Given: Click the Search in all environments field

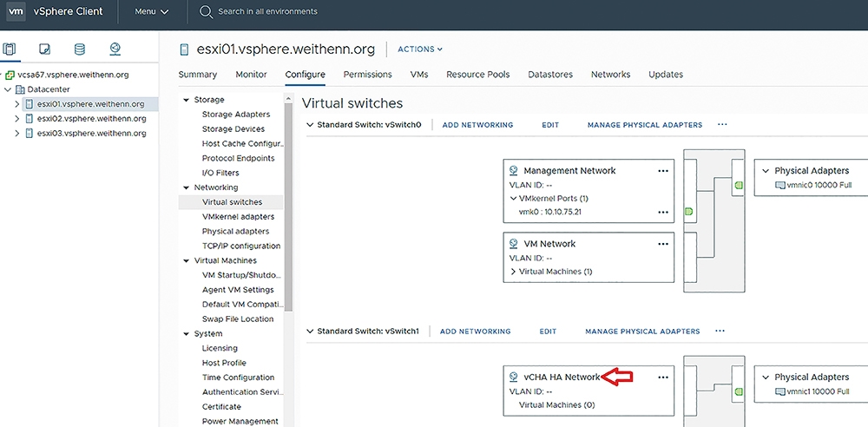Looking at the screenshot, I should [268, 11].
